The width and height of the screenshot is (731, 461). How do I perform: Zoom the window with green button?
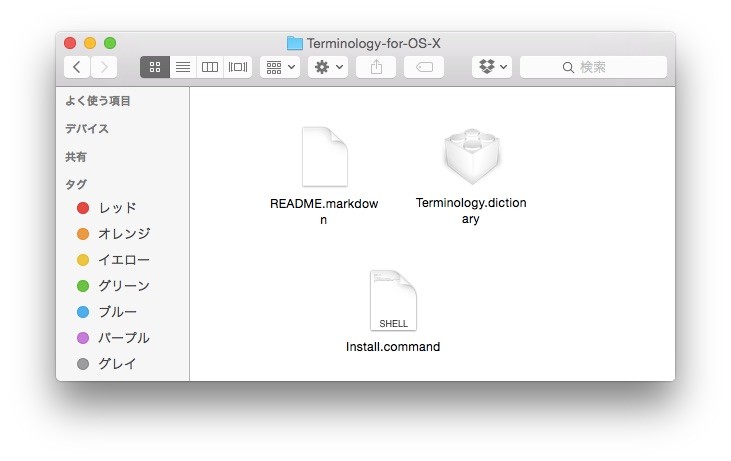[x=110, y=43]
